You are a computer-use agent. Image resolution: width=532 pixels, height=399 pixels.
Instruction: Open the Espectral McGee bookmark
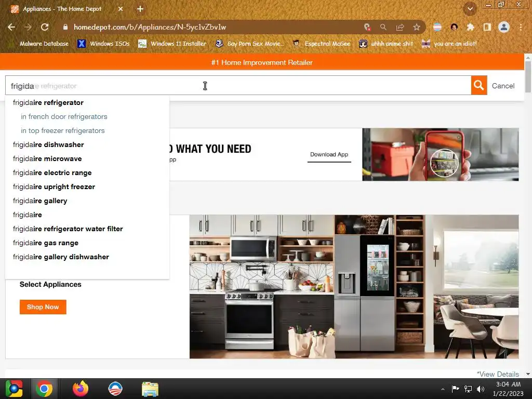[x=321, y=44]
